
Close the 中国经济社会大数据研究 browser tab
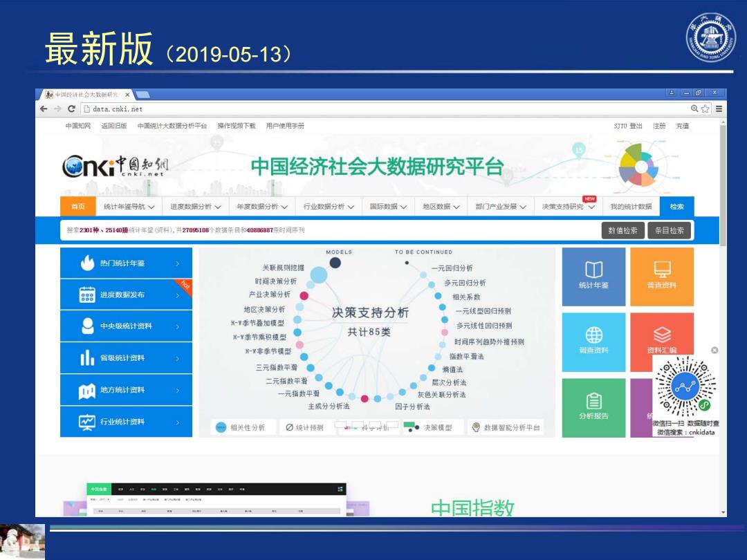pos(127,95)
